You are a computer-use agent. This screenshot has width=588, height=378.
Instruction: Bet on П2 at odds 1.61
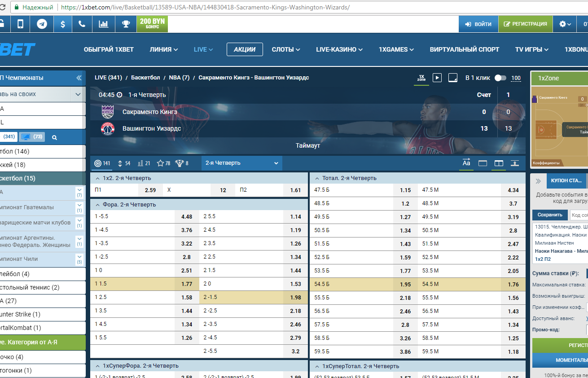[x=272, y=190]
